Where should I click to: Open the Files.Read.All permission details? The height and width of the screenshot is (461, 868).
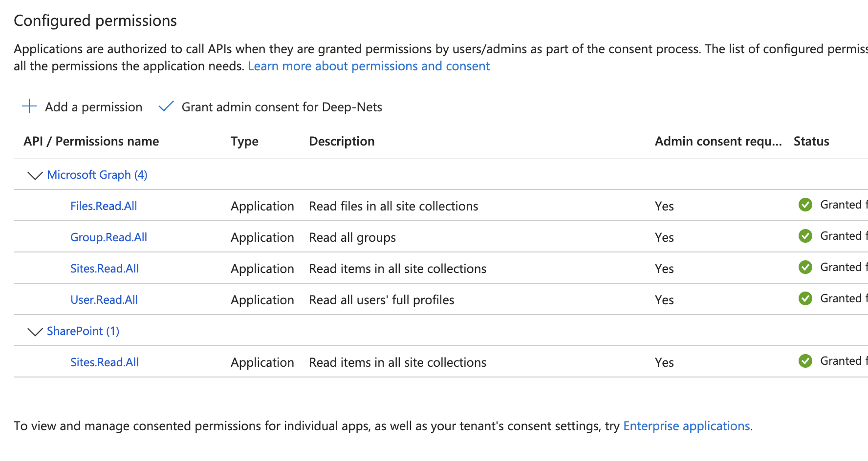click(104, 206)
